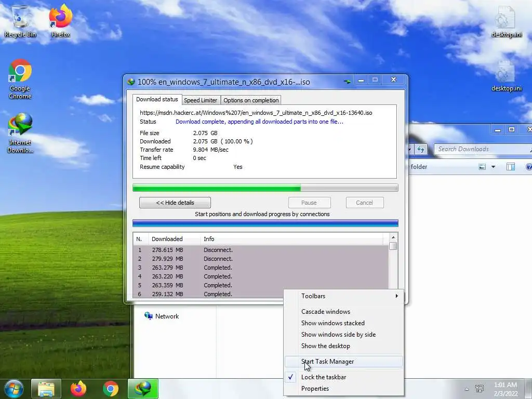Screen dimensions: 532x399
Task: Toggle Lock the taskbar option
Action: tap(344, 377)
